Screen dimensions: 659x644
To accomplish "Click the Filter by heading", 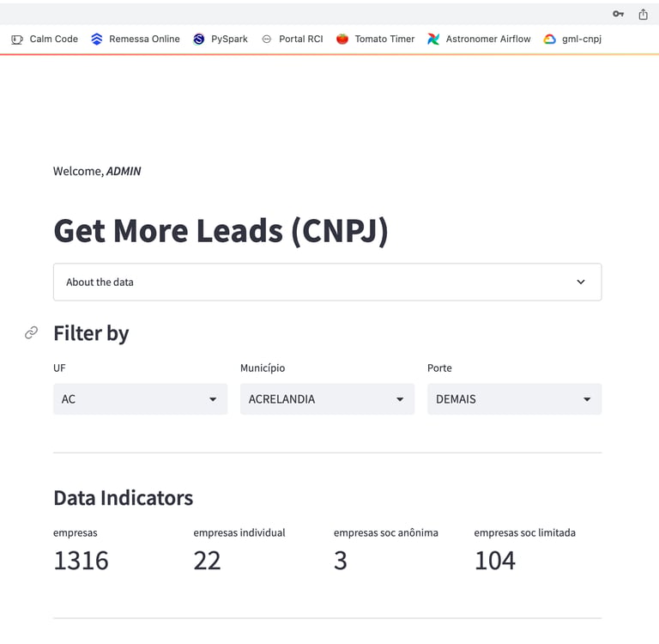I will coord(91,333).
